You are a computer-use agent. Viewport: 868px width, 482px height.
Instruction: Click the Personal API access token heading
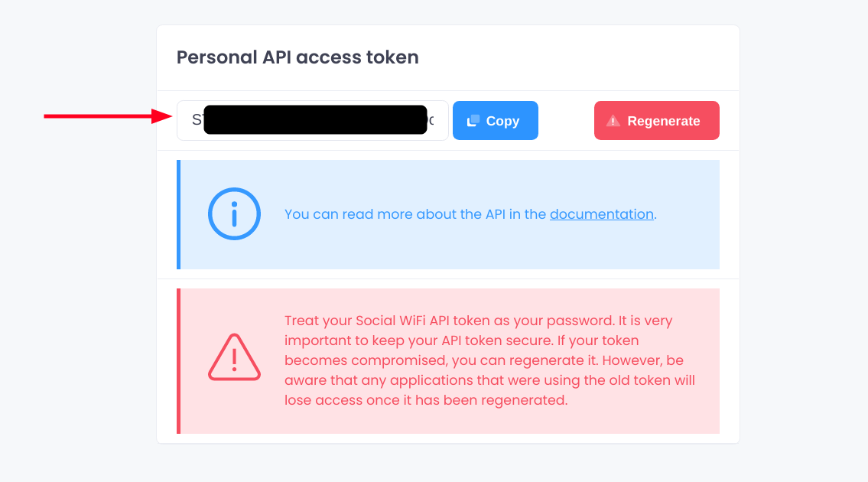[x=297, y=57]
